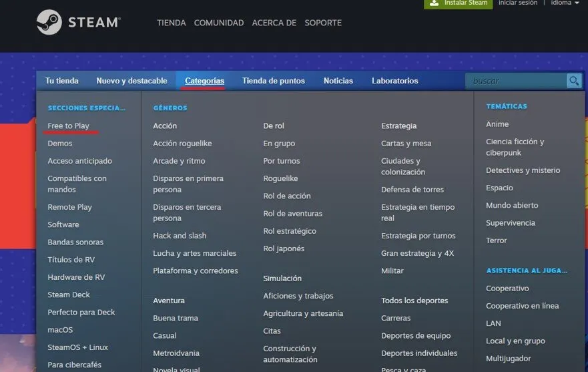
Task: Open Títulos de RV
Action: 71,260
